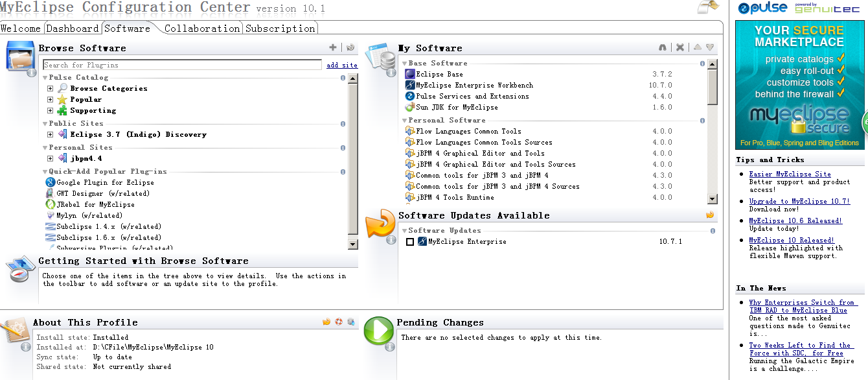Open Why Enterprises Switch from IBM RAD link
Viewport: 868px width, 380px height.
click(802, 306)
